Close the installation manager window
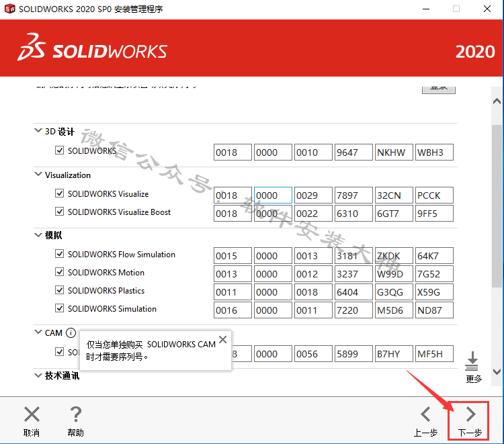The height and width of the screenshot is (444, 504). click(x=487, y=9)
